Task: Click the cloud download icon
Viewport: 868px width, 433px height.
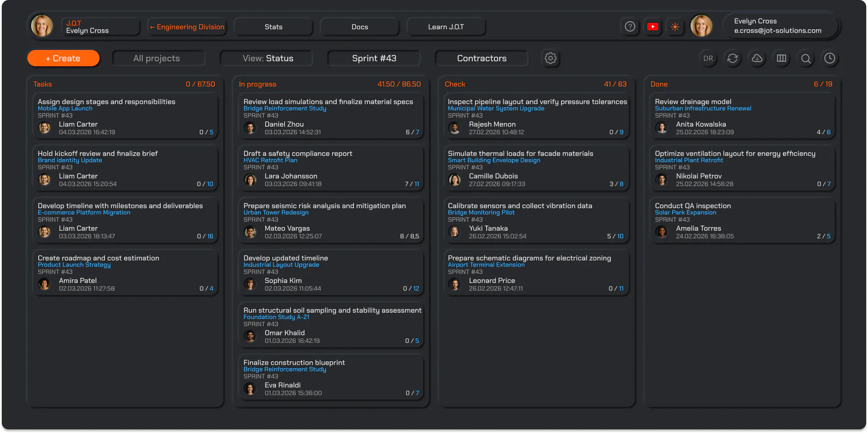Action: pyautogui.click(x=757, y=58)
